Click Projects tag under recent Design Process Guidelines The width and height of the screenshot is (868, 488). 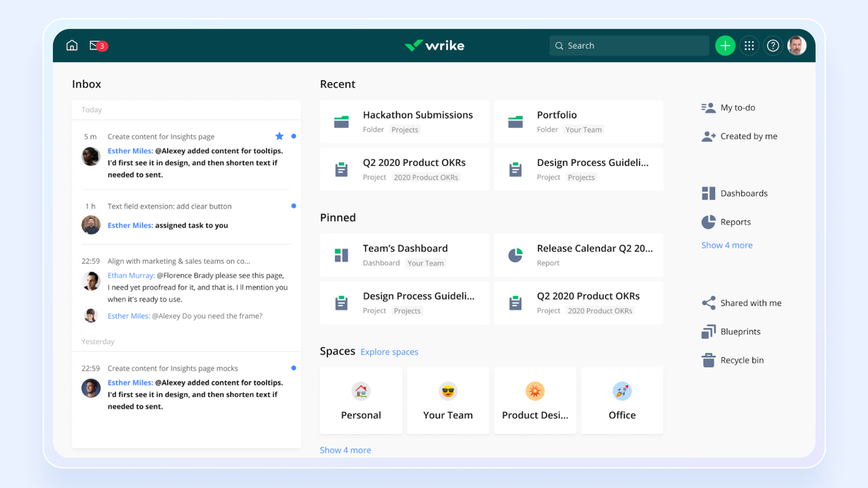pos(581,178)
